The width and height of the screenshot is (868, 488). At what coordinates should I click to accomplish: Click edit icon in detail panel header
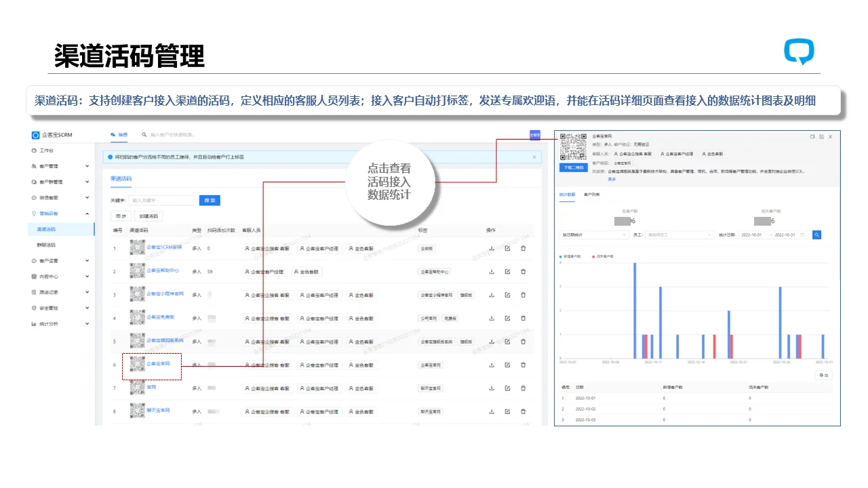click(x=821, y=136)
